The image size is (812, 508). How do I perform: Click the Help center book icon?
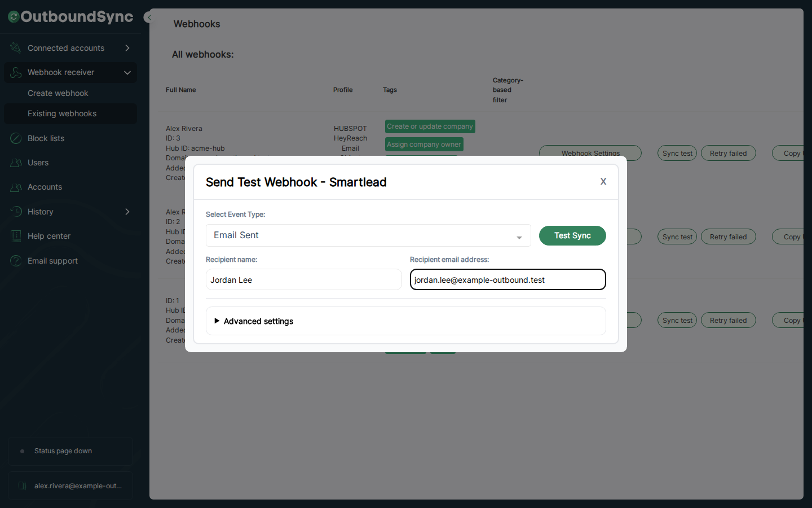pos(16,236)
